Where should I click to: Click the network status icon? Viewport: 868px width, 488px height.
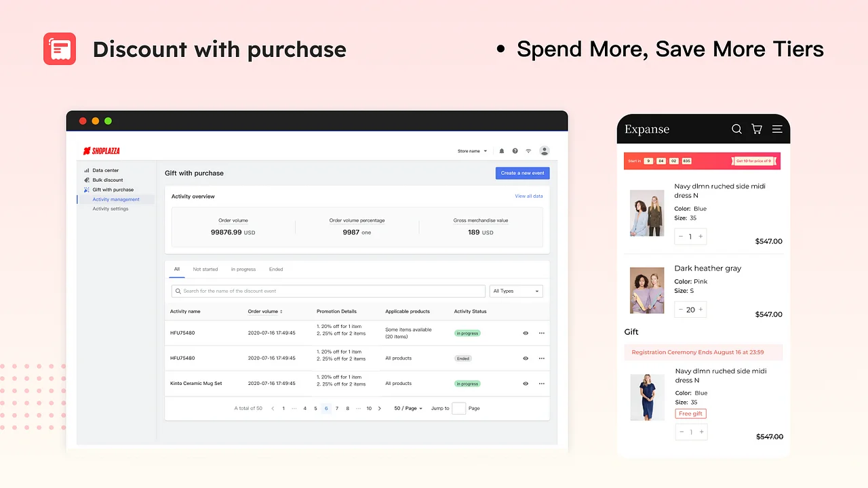point(528,150)
